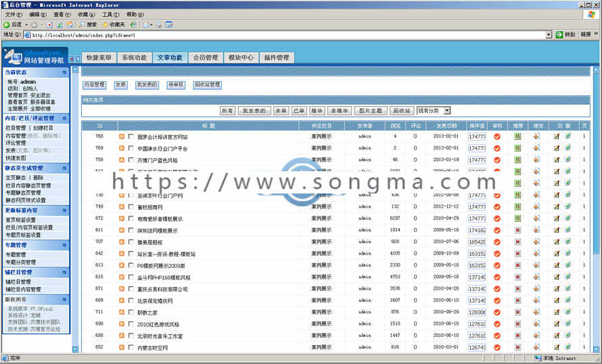Click the red approval check icon for 职教之家
The image size is (602, 364).
[x=496, y=312]
